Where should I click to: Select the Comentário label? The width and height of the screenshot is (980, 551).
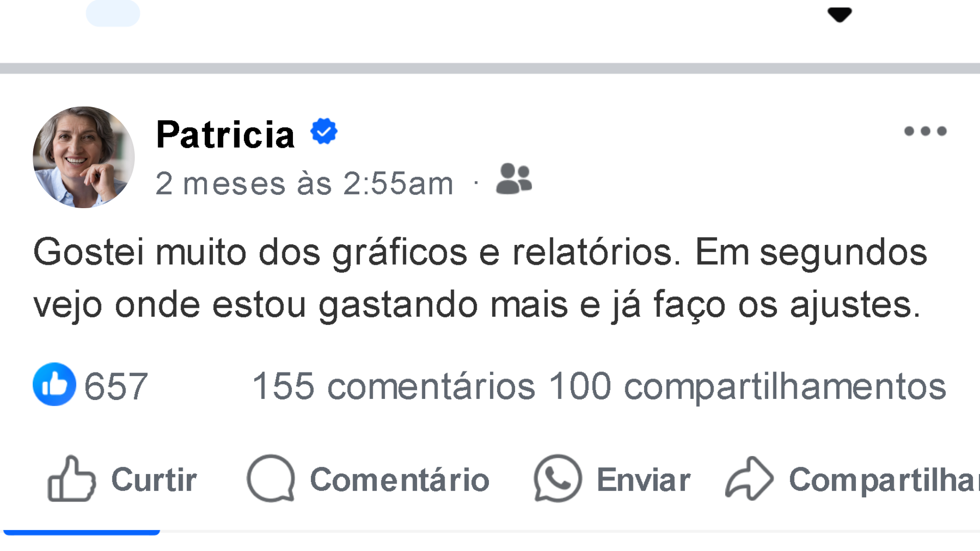click(x=400, y=480)
